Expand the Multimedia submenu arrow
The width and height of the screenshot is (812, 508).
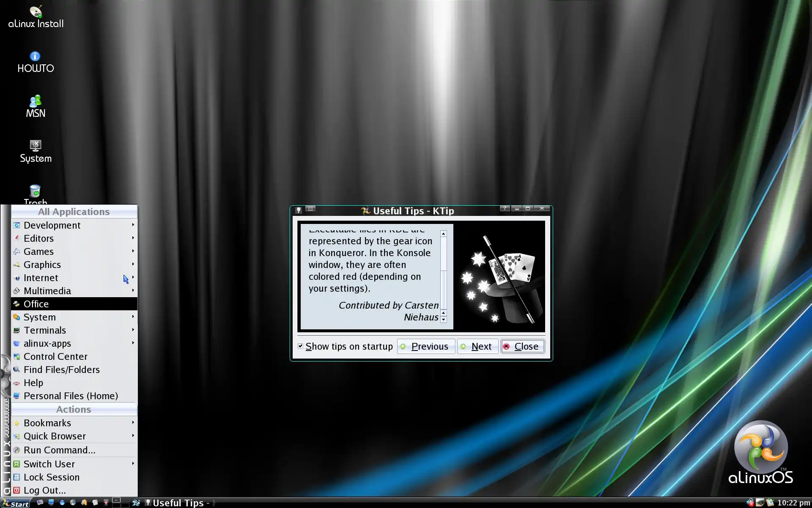[x=133, y=290]
